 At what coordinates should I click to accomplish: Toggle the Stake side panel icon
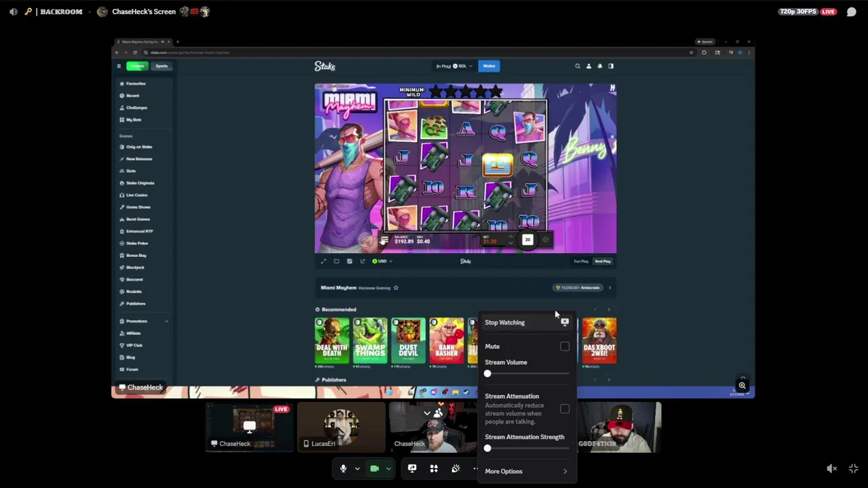(x=610, y=66)
